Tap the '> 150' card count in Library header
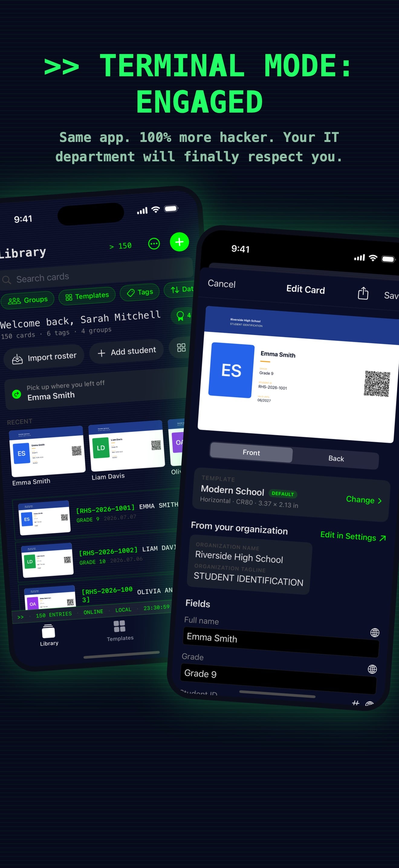 120,246
